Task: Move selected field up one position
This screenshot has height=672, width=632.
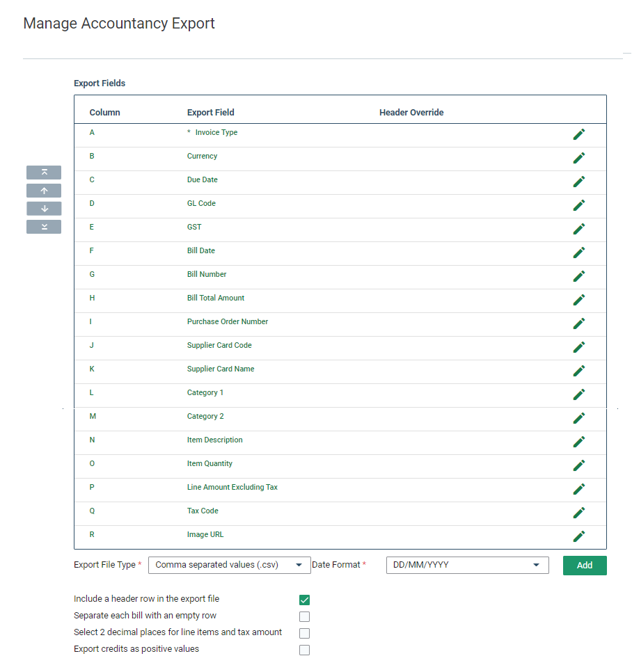Action: click(44, 191)
